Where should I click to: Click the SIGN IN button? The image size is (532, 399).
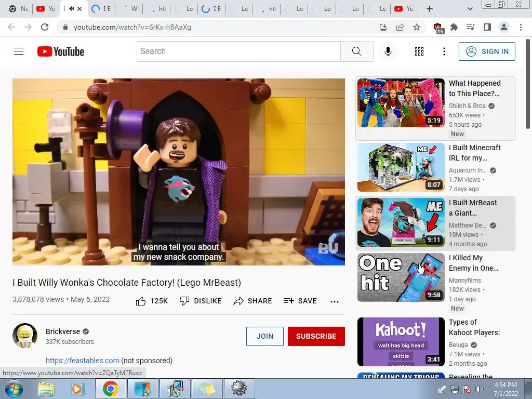coord(486,51)
